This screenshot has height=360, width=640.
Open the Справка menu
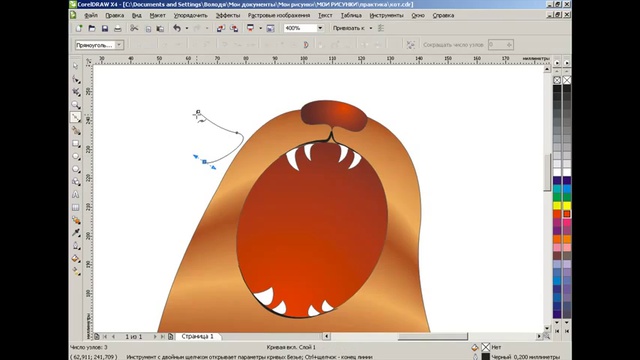443,15
